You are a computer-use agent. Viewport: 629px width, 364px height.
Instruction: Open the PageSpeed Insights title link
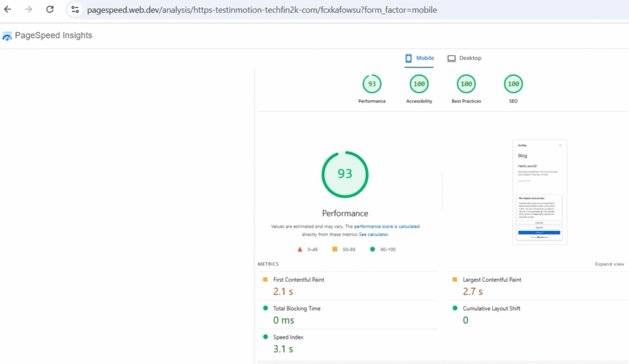coord(53,35)
